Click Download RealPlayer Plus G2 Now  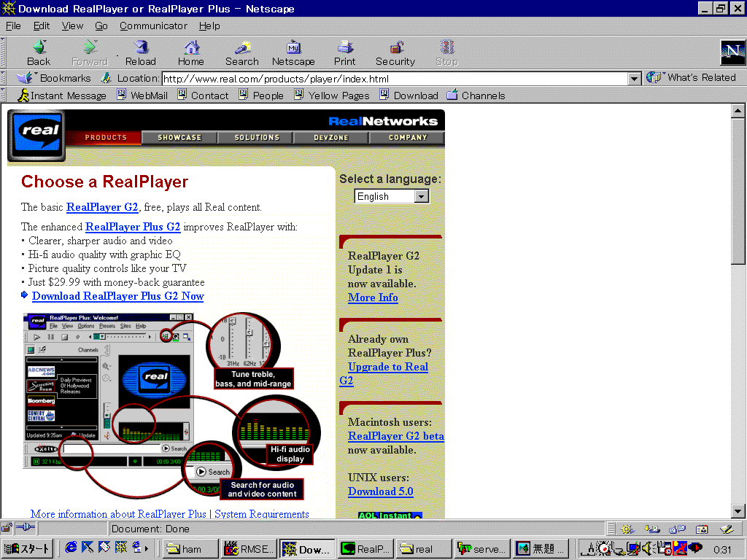pyautogui.click(x=117, y=296)
